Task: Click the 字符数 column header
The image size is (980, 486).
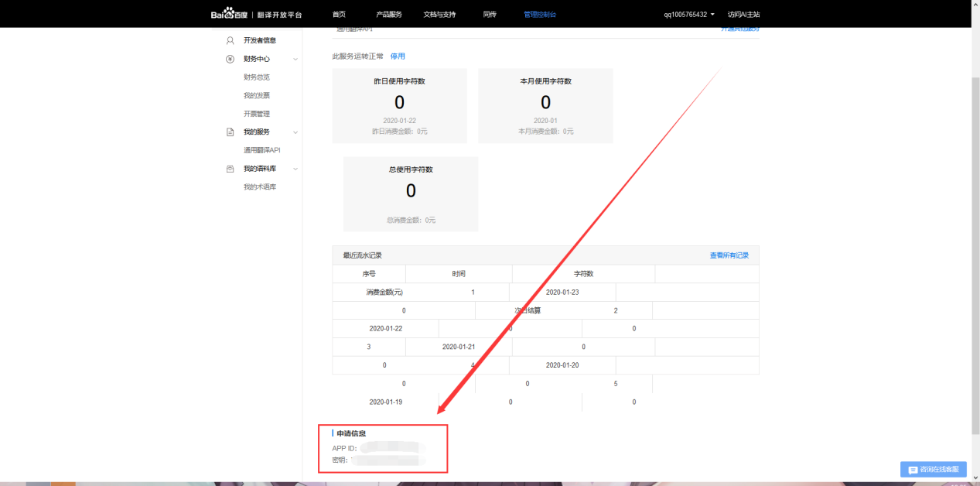Action: (584, 274)
